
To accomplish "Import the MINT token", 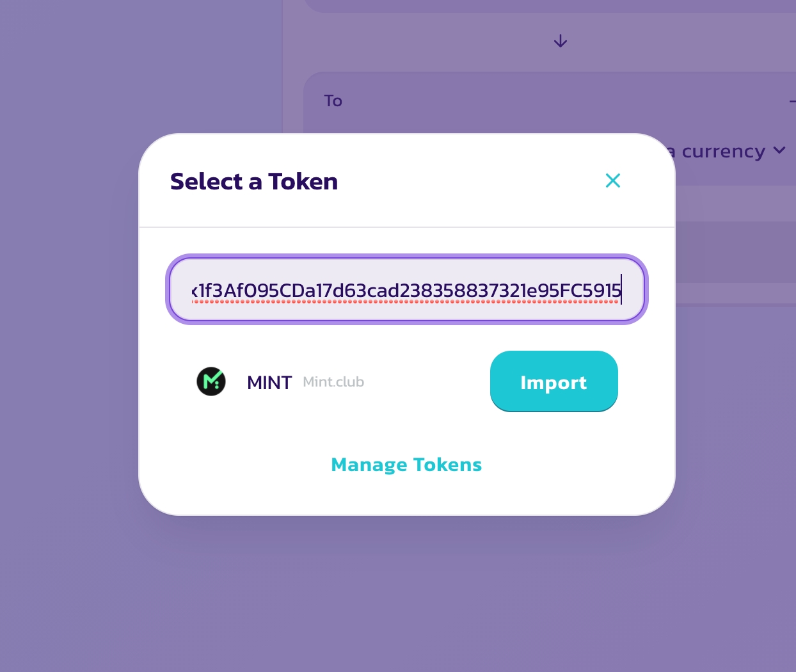I will pos(553,381).
